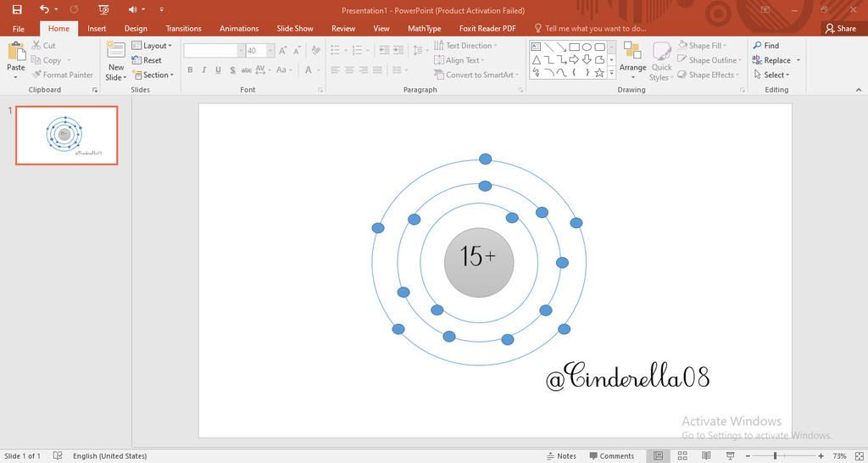Open the MathType tab

tap(425, 29)
